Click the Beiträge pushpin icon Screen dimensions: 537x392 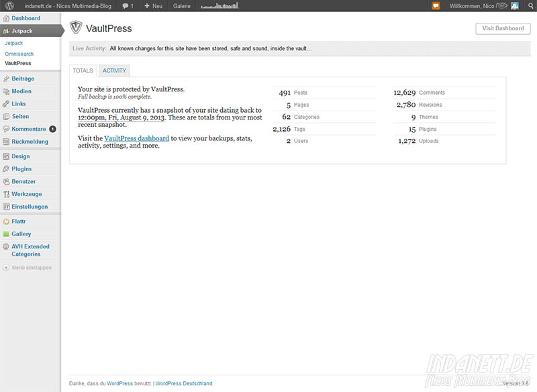(x=6, y=79)
